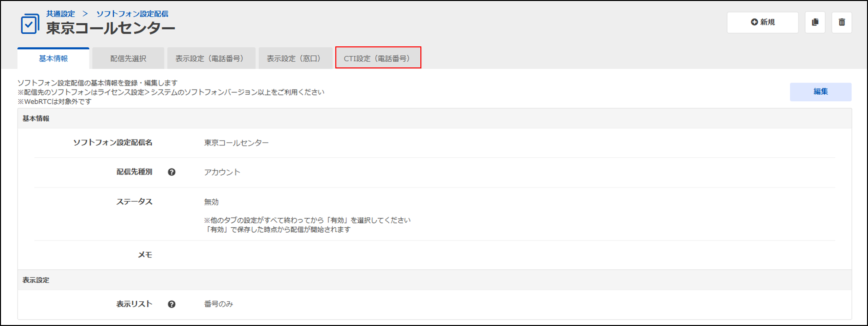
Task: Click the アカウント value for 配信先種別
Action: click(x=222, y=172)
